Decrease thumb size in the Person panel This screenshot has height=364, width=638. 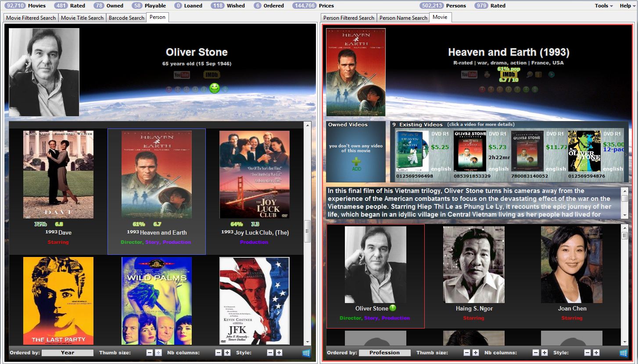[x=150, y=353]
